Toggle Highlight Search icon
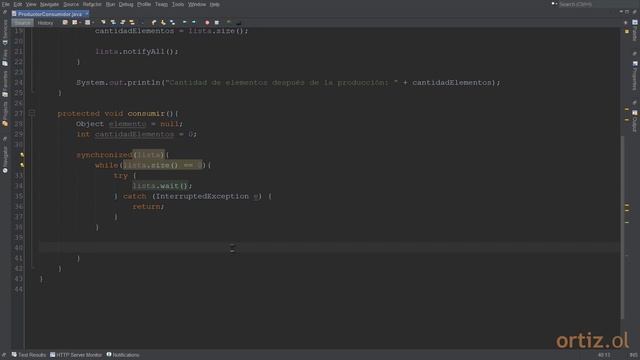Viewport: 640px width, 360px height. tap(132, 22)
